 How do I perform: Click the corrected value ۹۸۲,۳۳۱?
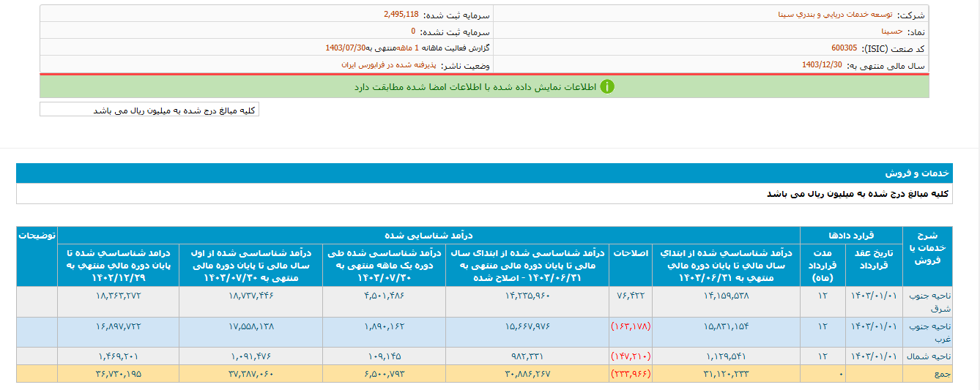coord(527,356)
